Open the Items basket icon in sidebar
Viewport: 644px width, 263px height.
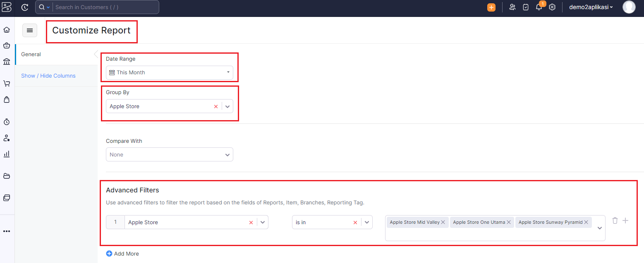click(7, 45)
